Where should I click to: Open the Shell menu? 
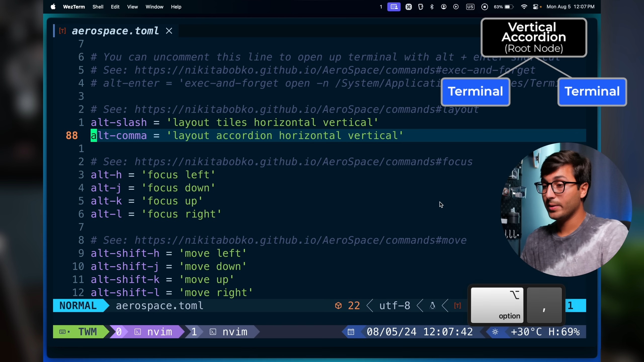click(98, 7)
